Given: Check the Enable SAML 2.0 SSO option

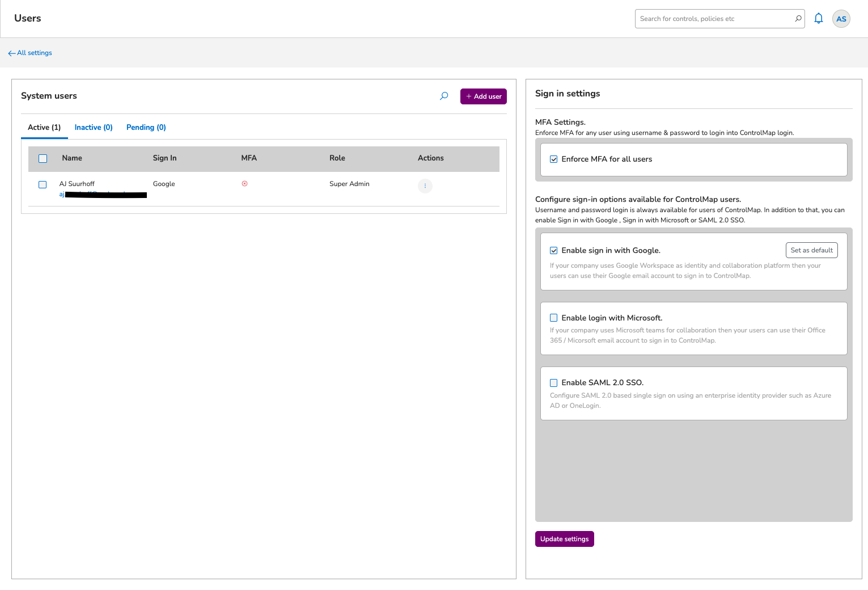Looking at the screenshot, I should click(554, 383).
